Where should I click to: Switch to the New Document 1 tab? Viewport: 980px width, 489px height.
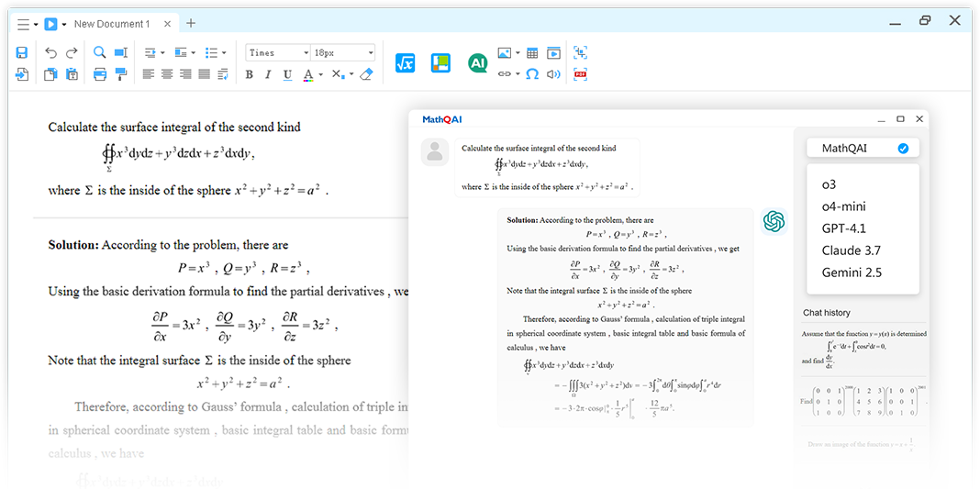coord(112,25)
